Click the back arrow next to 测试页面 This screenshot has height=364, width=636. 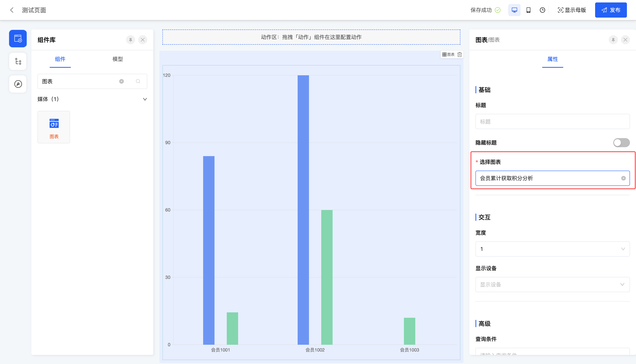pyautogui.click(x=12, y=10)
